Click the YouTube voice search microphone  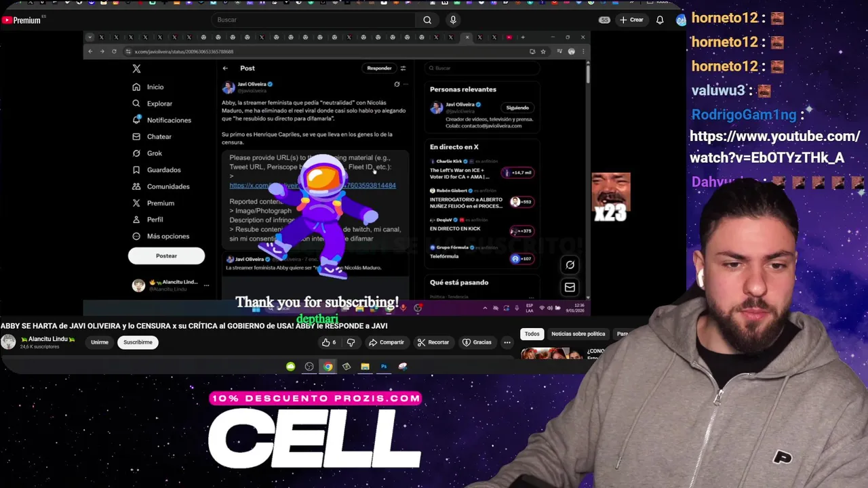tap(453, 20)
